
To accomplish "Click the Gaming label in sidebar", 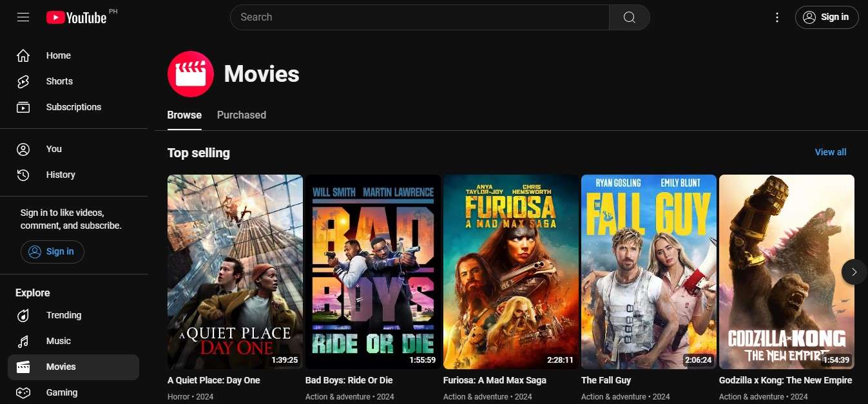I will [x=62, y=392].
